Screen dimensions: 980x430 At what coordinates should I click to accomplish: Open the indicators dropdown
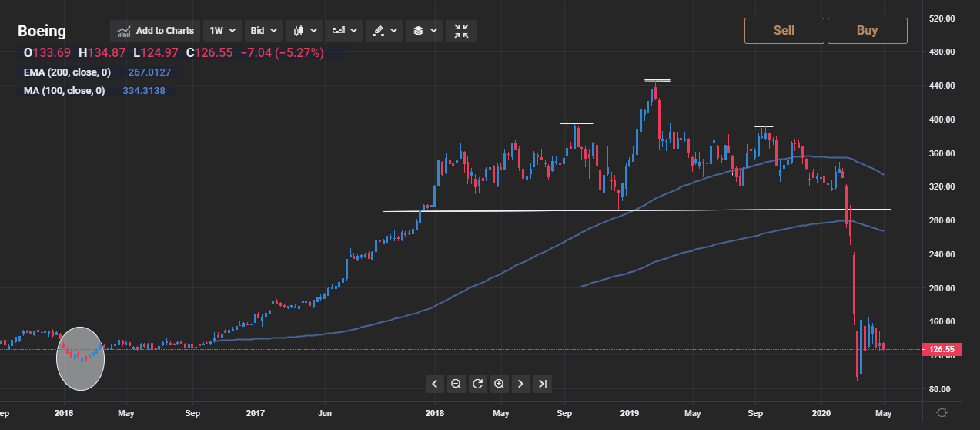344,31
